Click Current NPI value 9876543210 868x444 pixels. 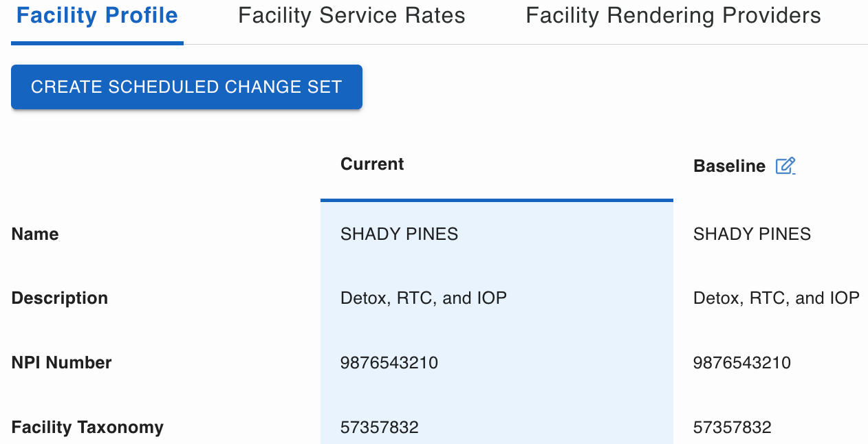point(389,363)
